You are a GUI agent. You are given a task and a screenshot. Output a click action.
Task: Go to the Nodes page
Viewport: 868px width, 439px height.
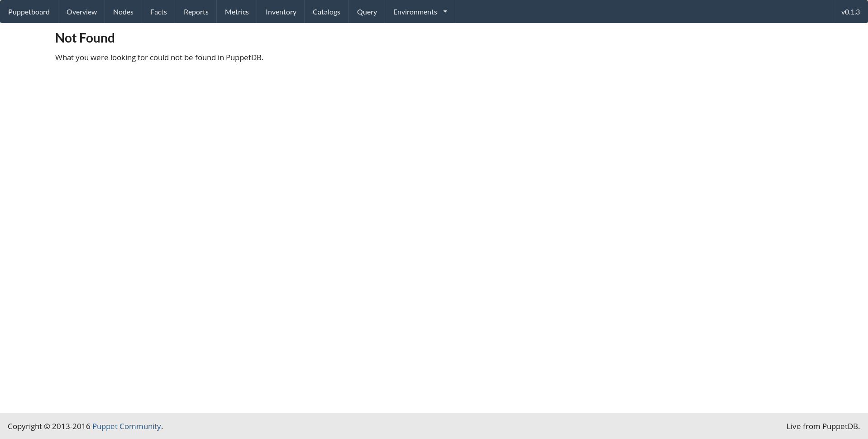click(x=123, y=12)
